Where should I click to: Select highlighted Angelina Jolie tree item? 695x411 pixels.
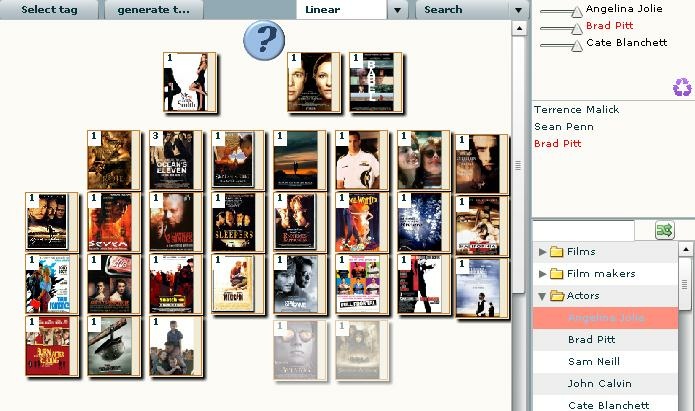(605, 318)
